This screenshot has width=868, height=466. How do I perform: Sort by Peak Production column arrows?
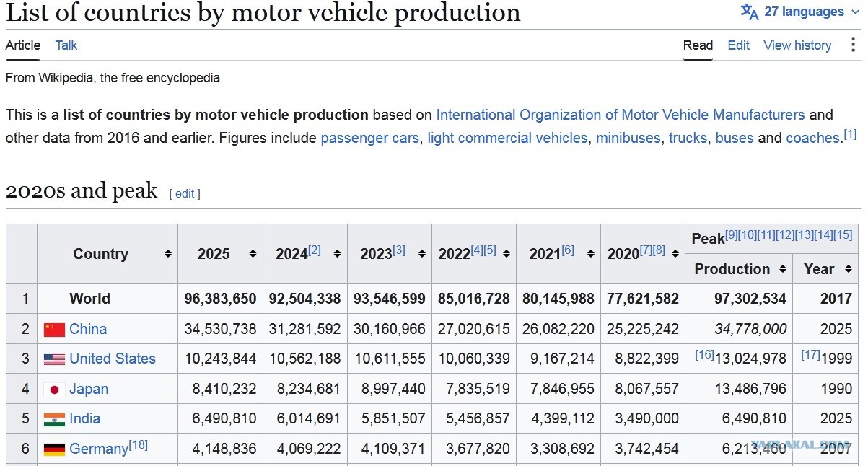pos(782,269)
